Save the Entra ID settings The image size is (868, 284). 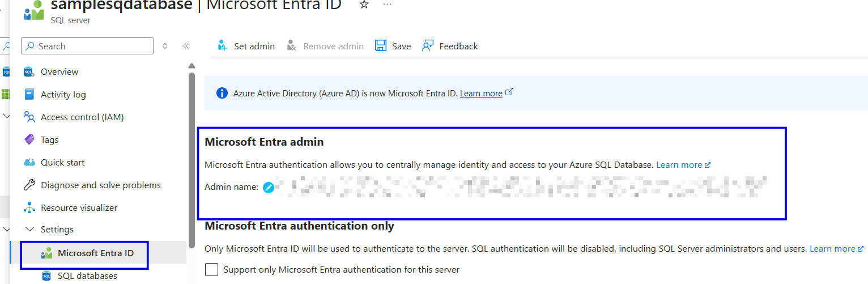click(393, 46)
